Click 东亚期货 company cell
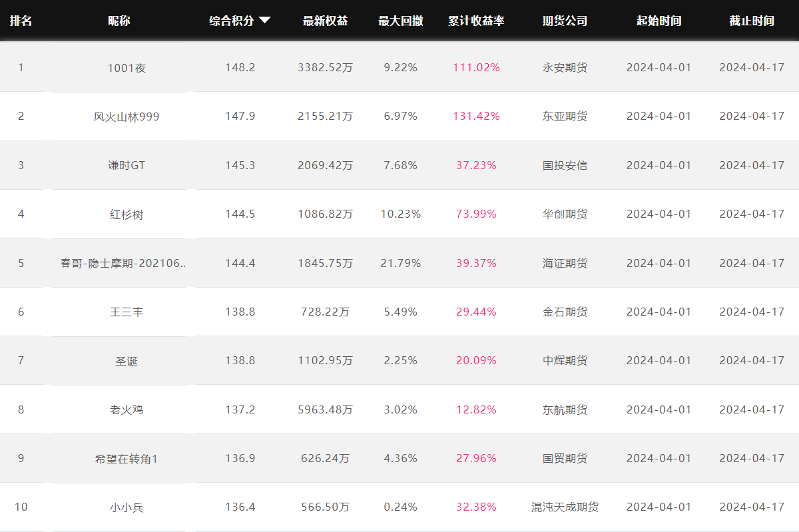799x532 pixels. 565,116
